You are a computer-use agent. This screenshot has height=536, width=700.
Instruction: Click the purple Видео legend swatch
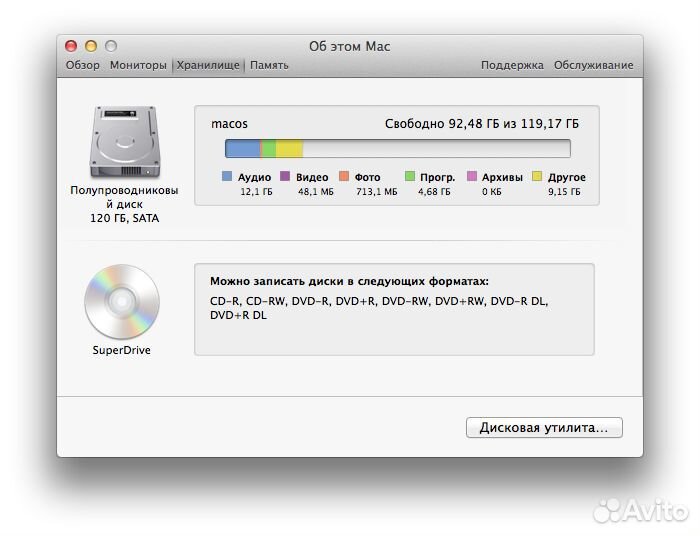tap(285, 176)
